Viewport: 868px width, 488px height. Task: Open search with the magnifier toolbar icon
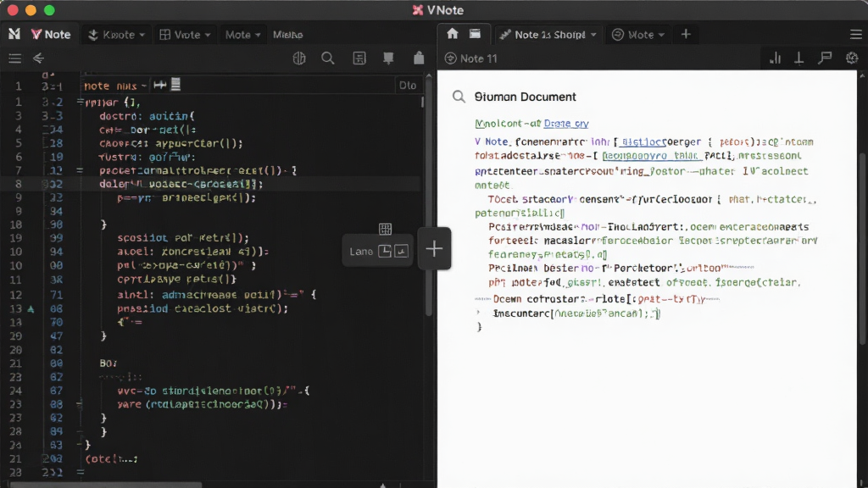(328, 58)
